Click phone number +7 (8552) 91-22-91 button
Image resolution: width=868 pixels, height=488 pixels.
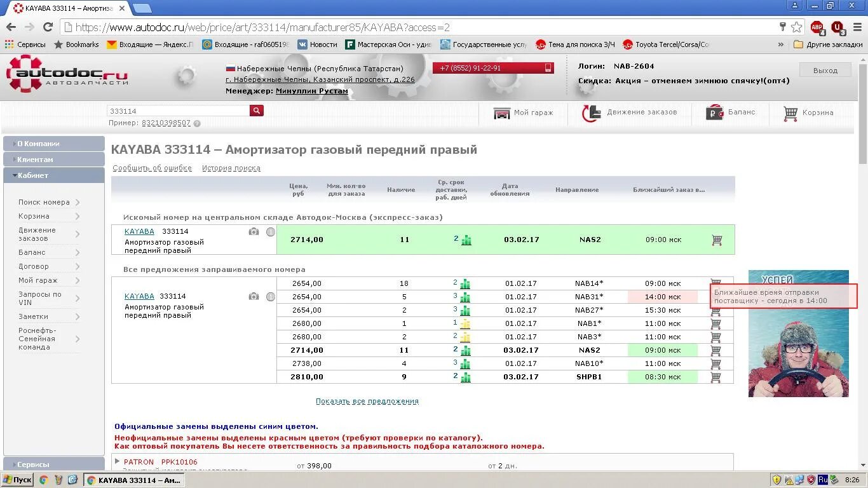pyautogui.click(x=493, y=68)
